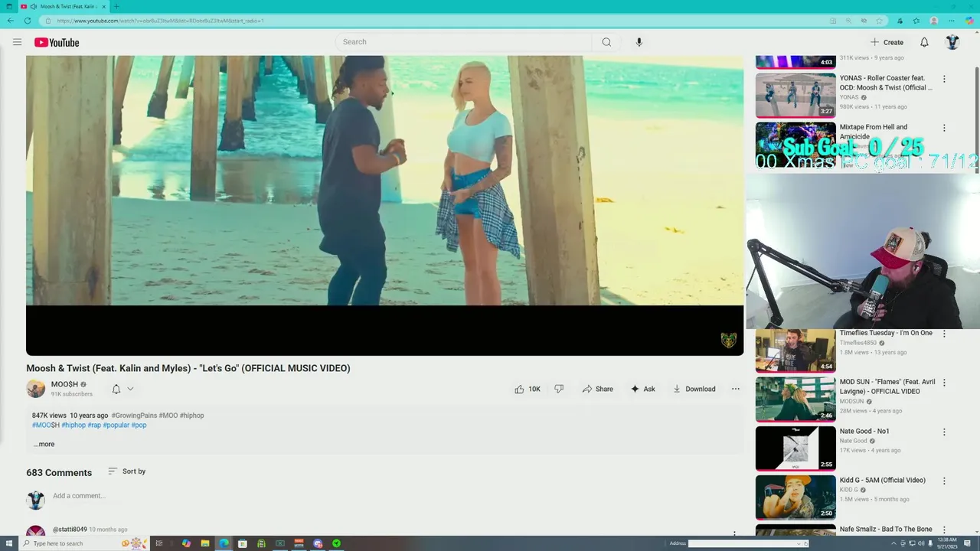Open the #hiphop hashtag in blue tags
This screenshot has width=980, height=551.
(x=73, y=425)
